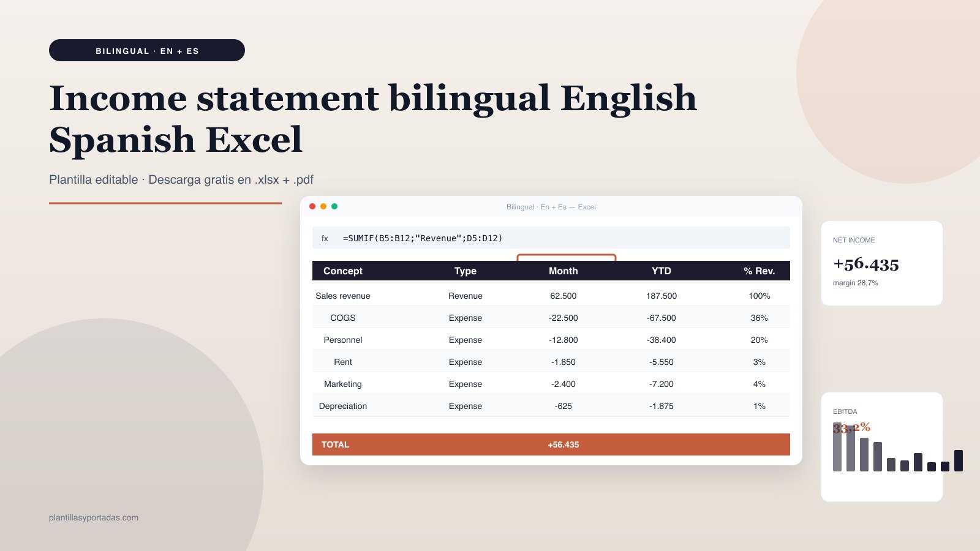Click the margin 28,7% text

[x=856, y=283]
